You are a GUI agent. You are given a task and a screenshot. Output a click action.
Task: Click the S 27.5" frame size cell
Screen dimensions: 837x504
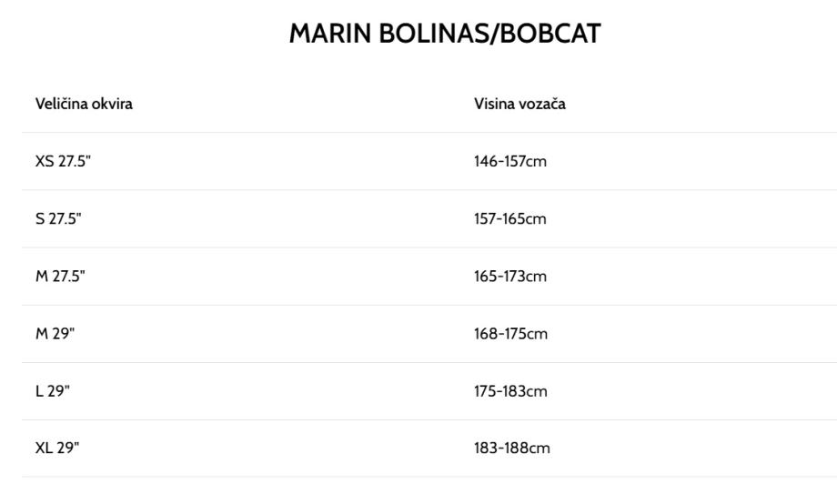click(x=58, y=218)
